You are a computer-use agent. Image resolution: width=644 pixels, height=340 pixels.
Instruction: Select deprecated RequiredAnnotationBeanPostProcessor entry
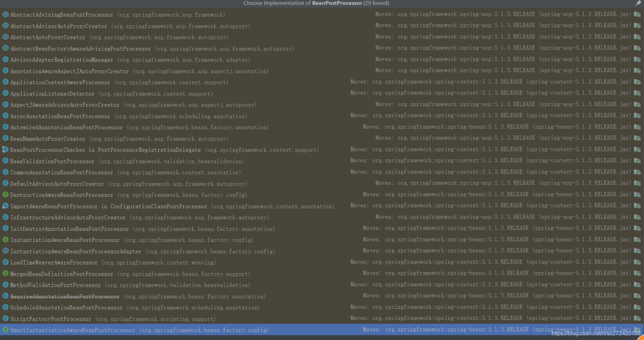(x=322, y=296)
